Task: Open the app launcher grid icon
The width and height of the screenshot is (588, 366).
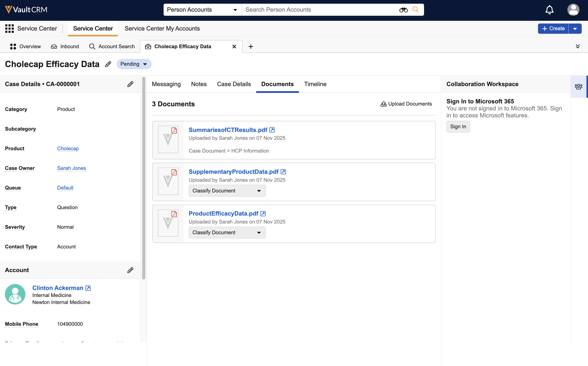Action: pyautogui.click(x=10, y=29)
